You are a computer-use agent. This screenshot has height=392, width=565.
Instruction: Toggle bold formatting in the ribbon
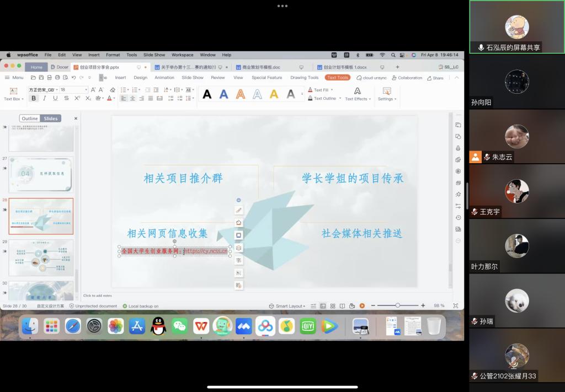tap(34, 98)
